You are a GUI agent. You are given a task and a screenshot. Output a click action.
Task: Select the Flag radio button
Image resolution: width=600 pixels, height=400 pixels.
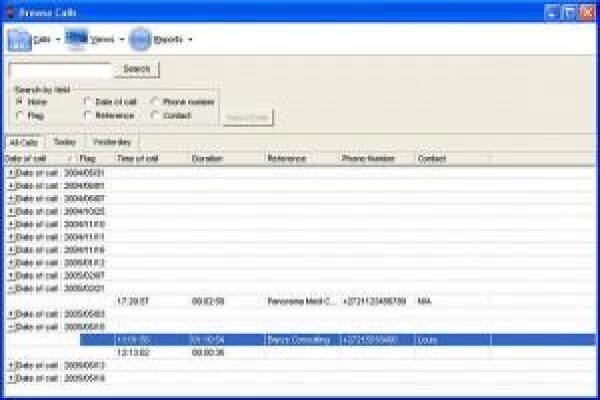click(x=20, y=115)
